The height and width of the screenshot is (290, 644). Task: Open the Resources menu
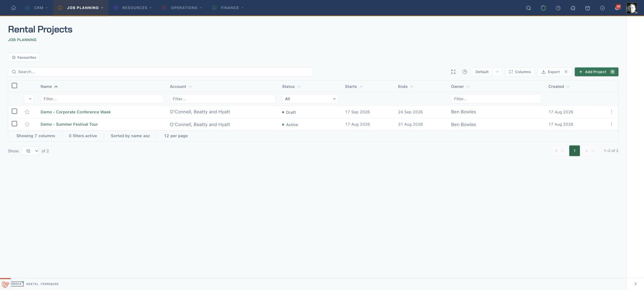pos(133,8)
